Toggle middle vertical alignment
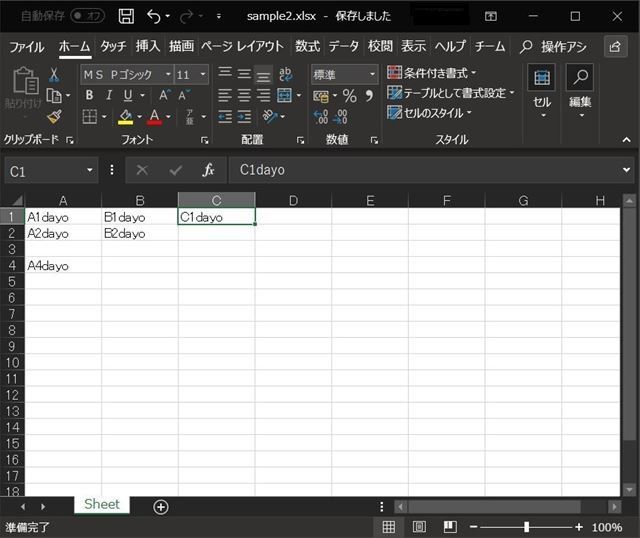 point(244,73)
